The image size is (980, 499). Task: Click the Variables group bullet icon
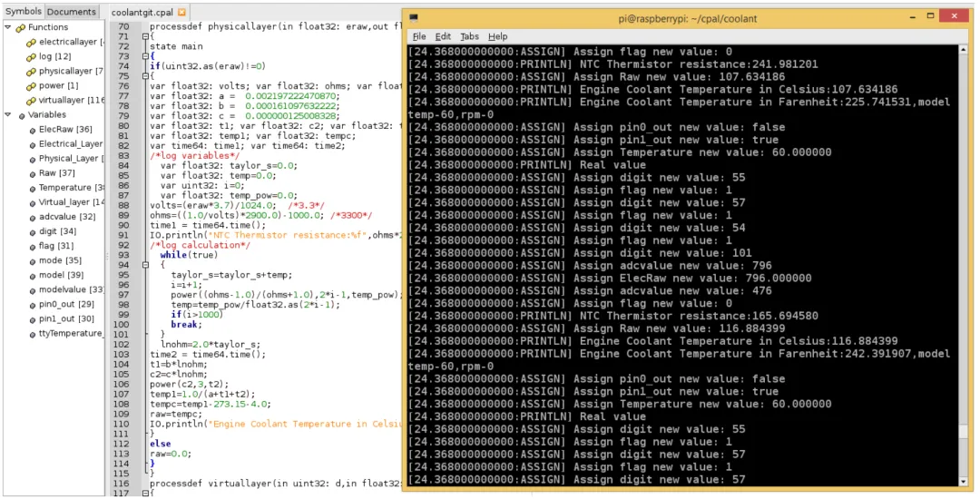(x=20, y=115)
